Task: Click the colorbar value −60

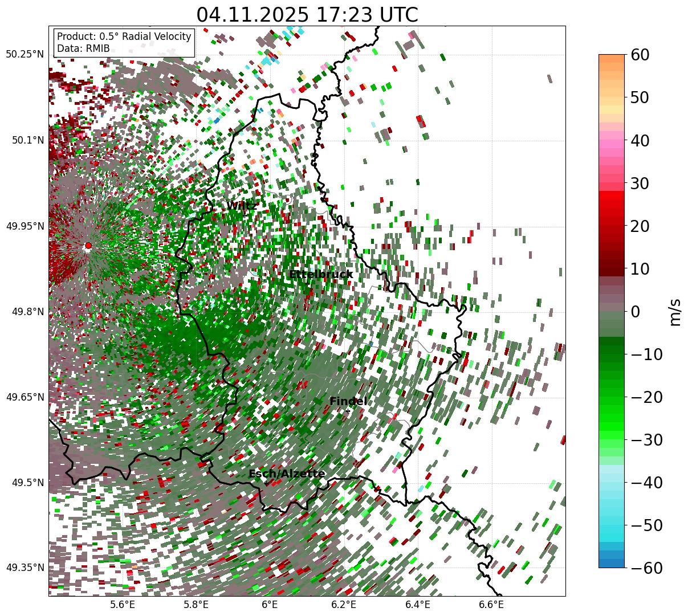Action: pyautogui.click(x=646, y=568)
